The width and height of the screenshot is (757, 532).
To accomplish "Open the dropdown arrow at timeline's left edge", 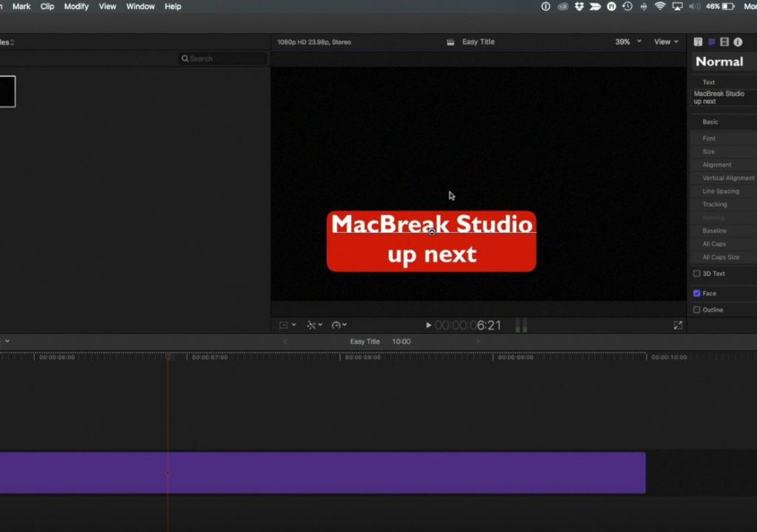I will (7, 341).
